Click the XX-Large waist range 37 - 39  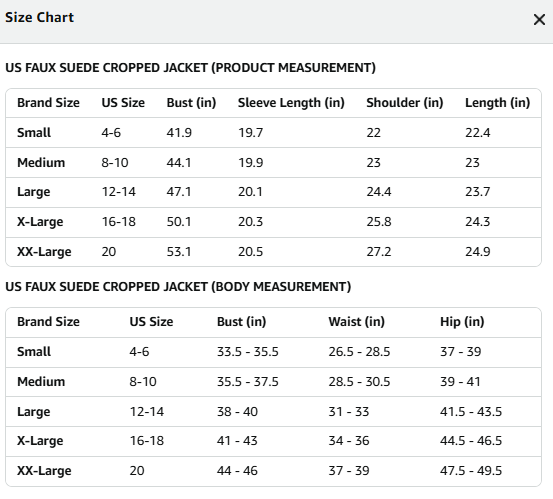[x=349, y=471]
